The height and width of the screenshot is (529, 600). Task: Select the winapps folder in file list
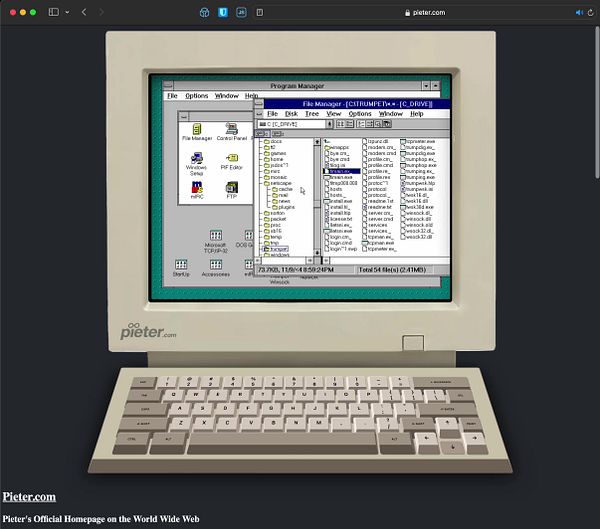[336, 147]
